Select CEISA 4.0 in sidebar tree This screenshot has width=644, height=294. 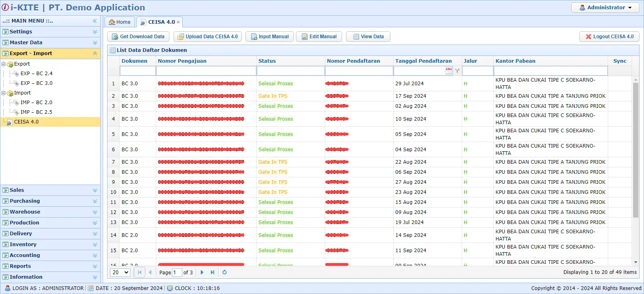tap(50, 122)
